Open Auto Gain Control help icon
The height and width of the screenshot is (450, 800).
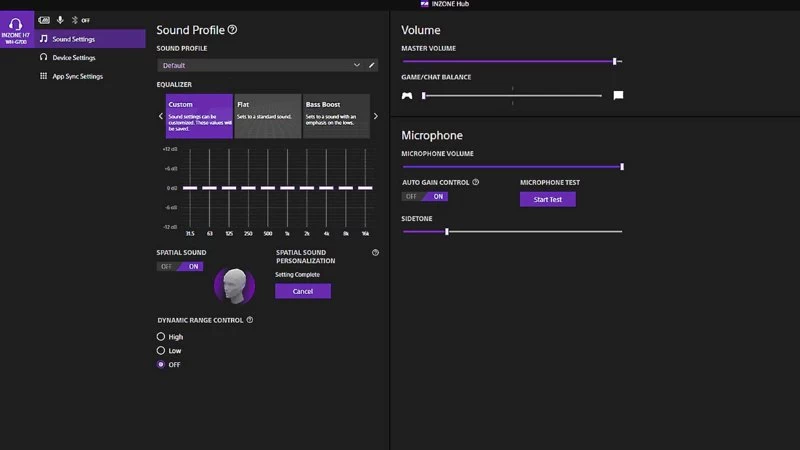[476, 182]
